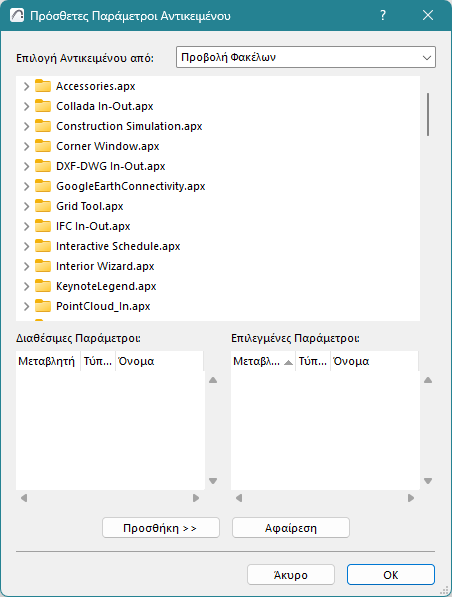
Task: Click left arrow of available parameters scrollbar
Action: point(24,498)
